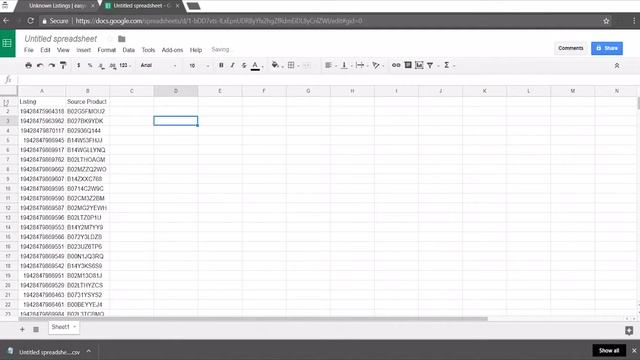Screen dimensions: 640x360
Task: Toggle italic formatting
Action: tap(233, 65)
